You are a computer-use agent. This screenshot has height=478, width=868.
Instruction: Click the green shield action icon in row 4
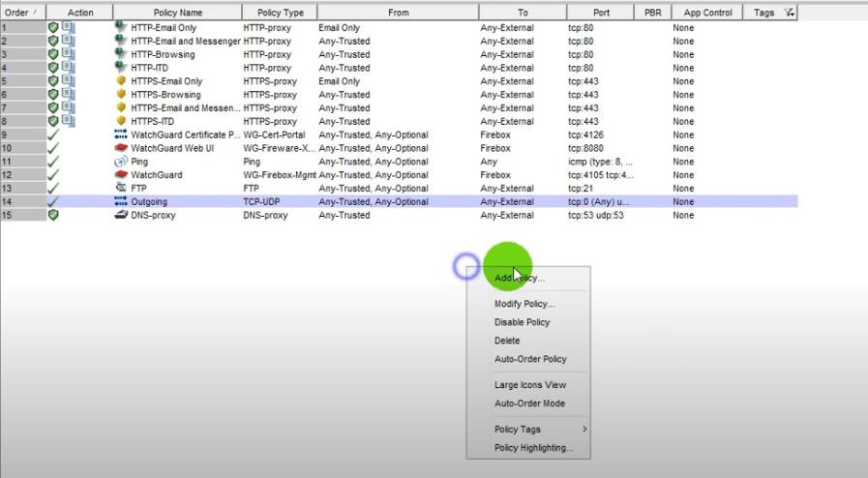coord(53,68)
